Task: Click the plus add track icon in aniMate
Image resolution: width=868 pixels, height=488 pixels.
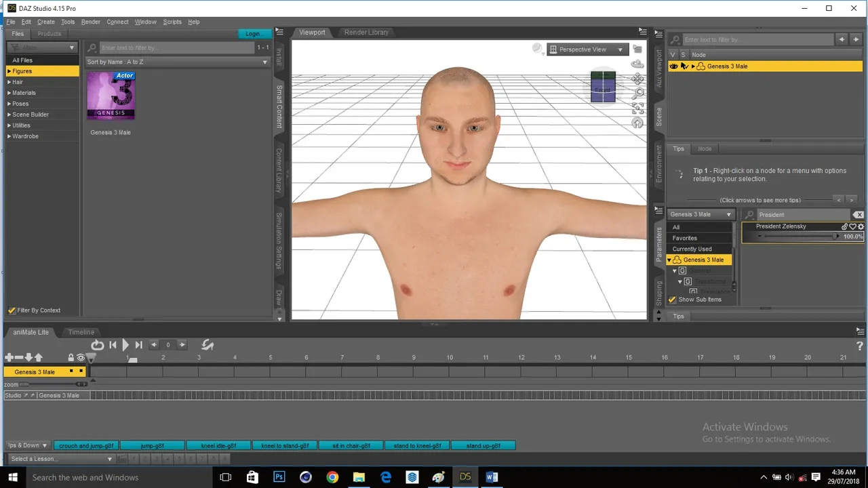Action: (9, 357)
